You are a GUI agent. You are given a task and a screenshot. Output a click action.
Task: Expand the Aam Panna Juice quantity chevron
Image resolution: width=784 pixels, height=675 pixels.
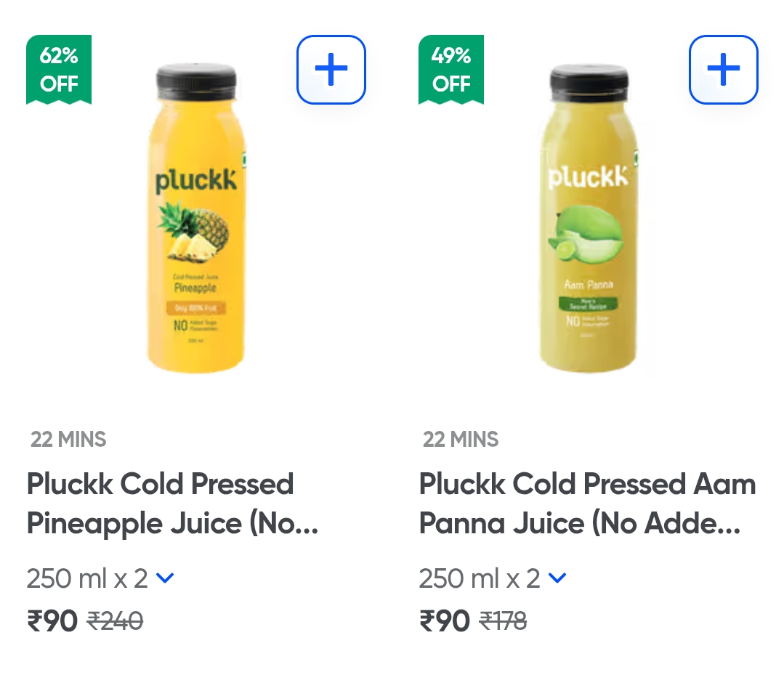(x=557, y=578)
